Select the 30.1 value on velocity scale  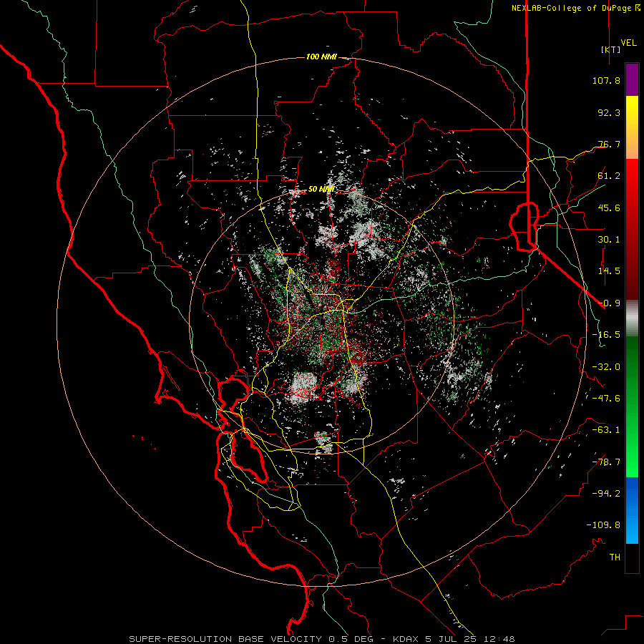coord(609,240)
